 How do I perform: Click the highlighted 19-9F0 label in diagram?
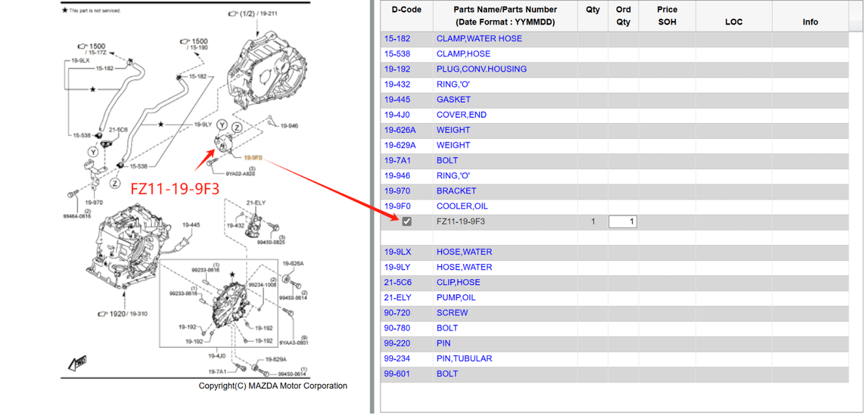pyautogui.click(x=252, y=157)
